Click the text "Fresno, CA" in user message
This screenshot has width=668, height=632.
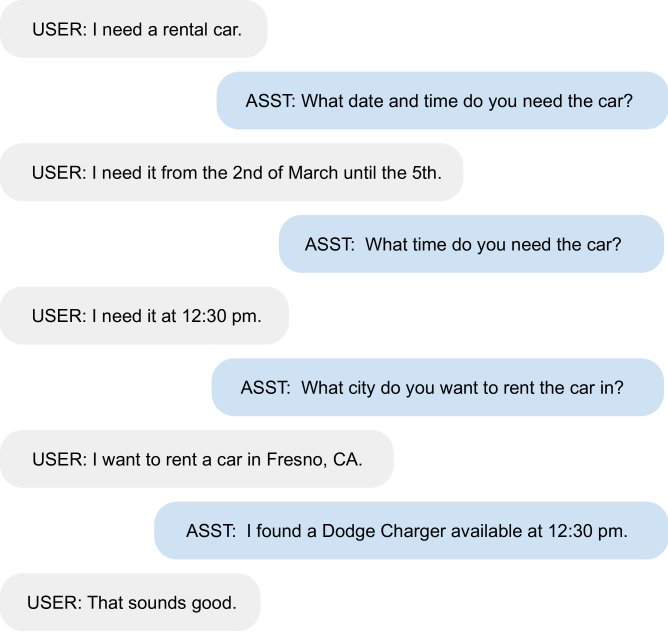314,460
